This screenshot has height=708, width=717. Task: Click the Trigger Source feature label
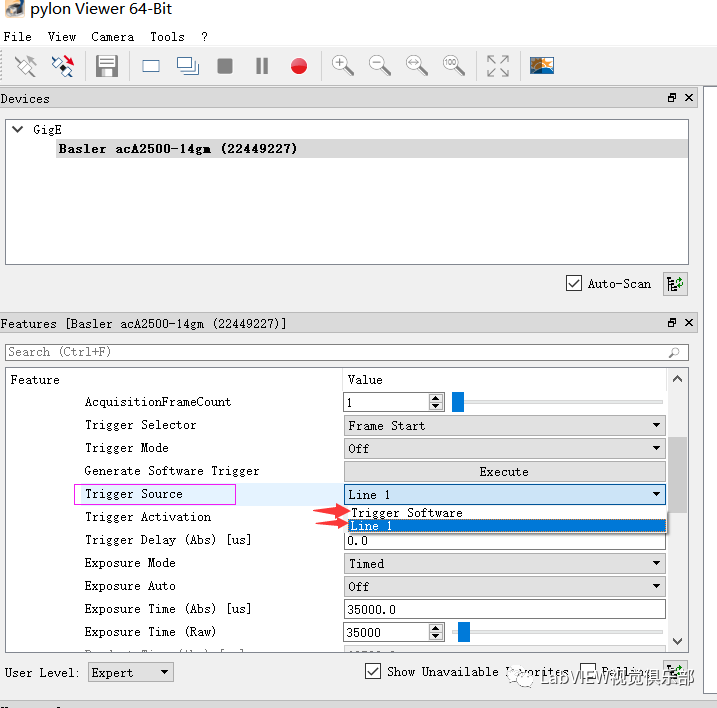(x=134, y=494)
